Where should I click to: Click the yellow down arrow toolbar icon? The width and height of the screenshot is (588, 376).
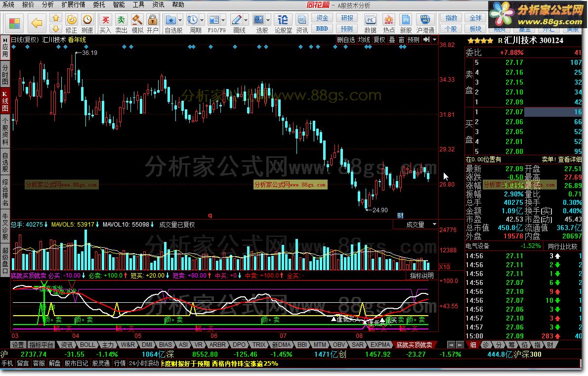coord(55,29)
